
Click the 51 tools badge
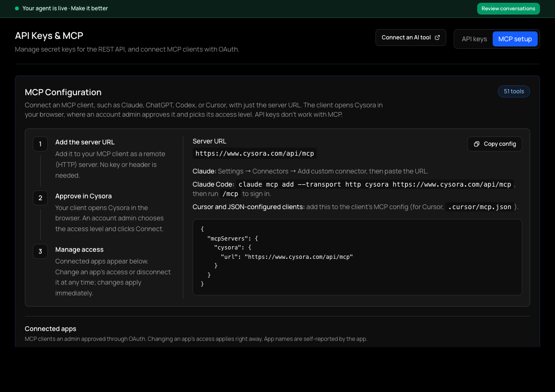click(514, 91)
